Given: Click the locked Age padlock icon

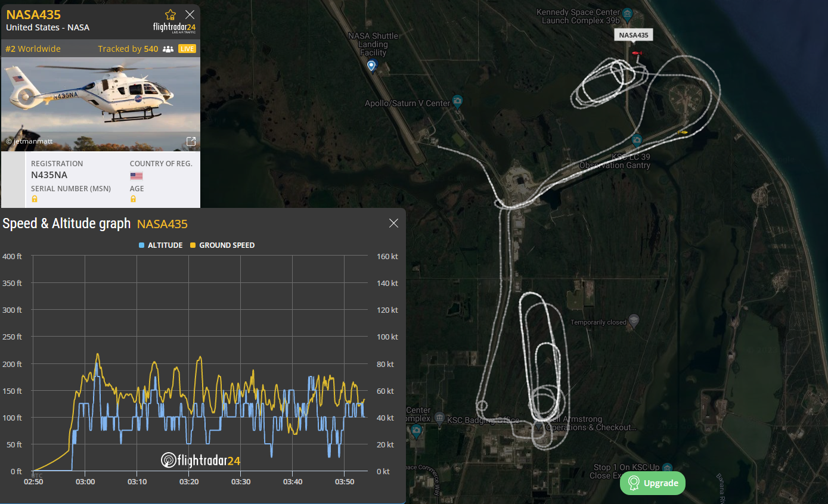Looking at the screenshot, I should coord(134,198).
